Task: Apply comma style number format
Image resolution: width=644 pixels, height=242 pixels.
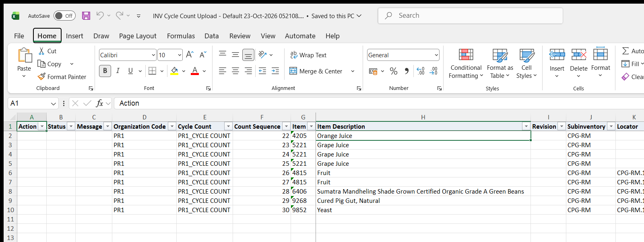Action: pos(407,71)
